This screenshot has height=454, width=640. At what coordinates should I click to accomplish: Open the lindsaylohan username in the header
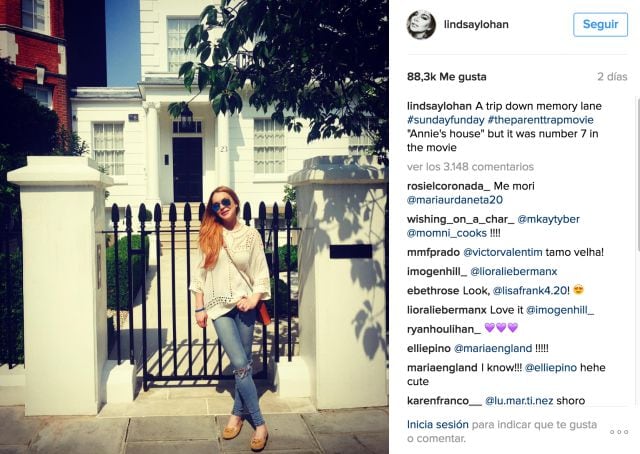click(476, 24)
